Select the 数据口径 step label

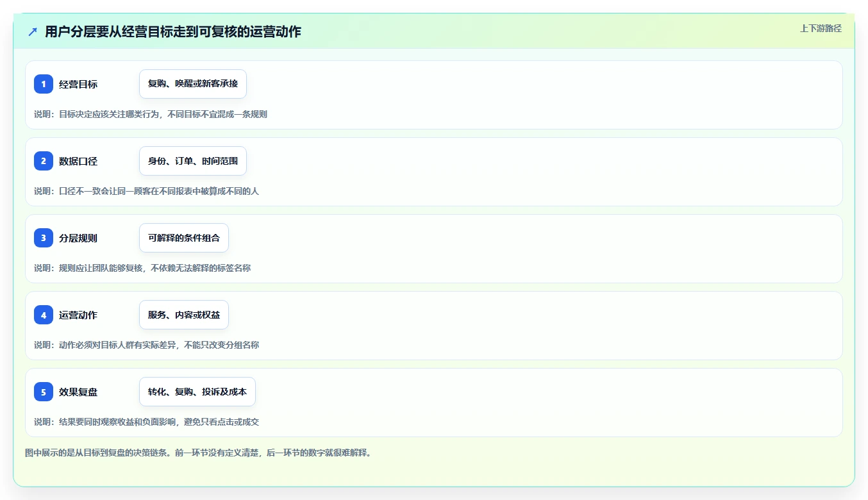(78, 161)
